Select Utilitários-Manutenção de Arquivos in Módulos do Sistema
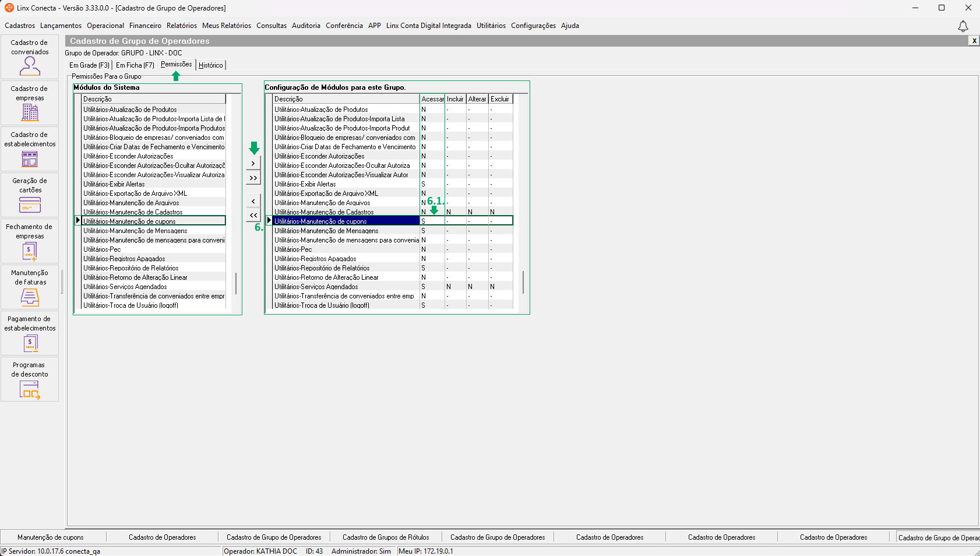Viewport: 980px width, 556px height. pyautogui.click(x=153, y=203)
